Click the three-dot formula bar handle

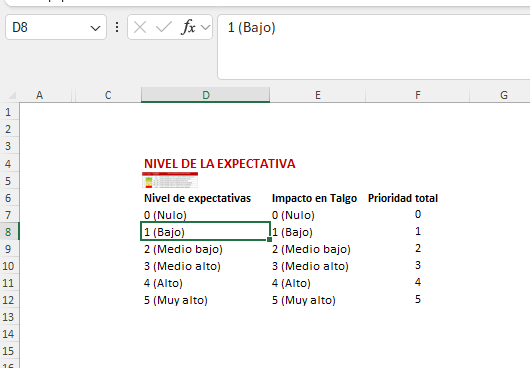(117, 27)
